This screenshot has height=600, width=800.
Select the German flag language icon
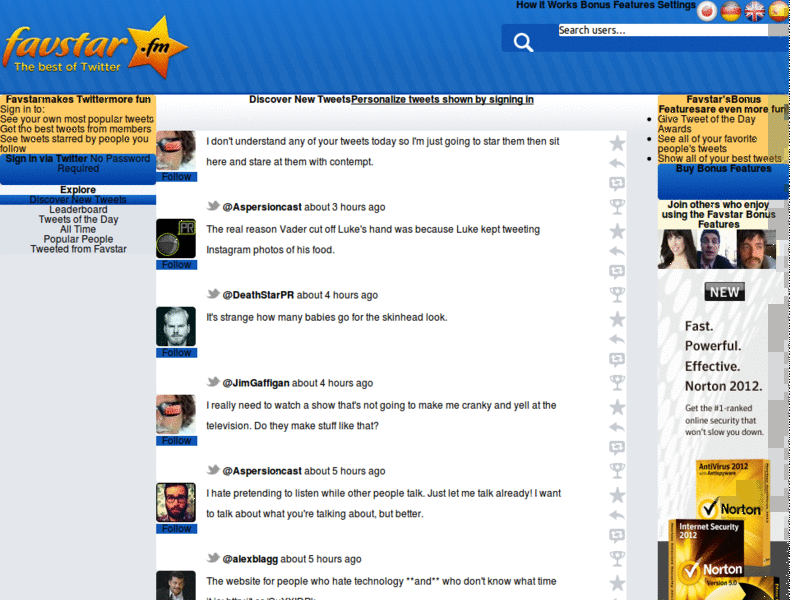tap(731, 11)
